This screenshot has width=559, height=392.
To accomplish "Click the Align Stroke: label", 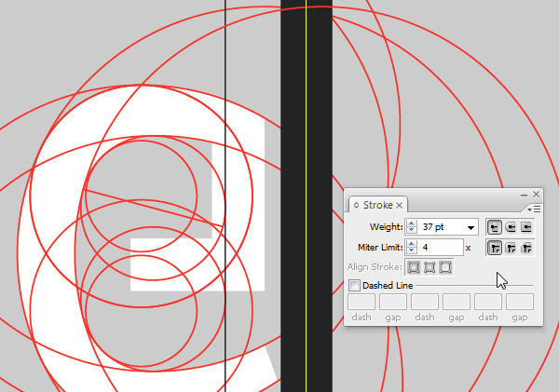I will [375, 267].
